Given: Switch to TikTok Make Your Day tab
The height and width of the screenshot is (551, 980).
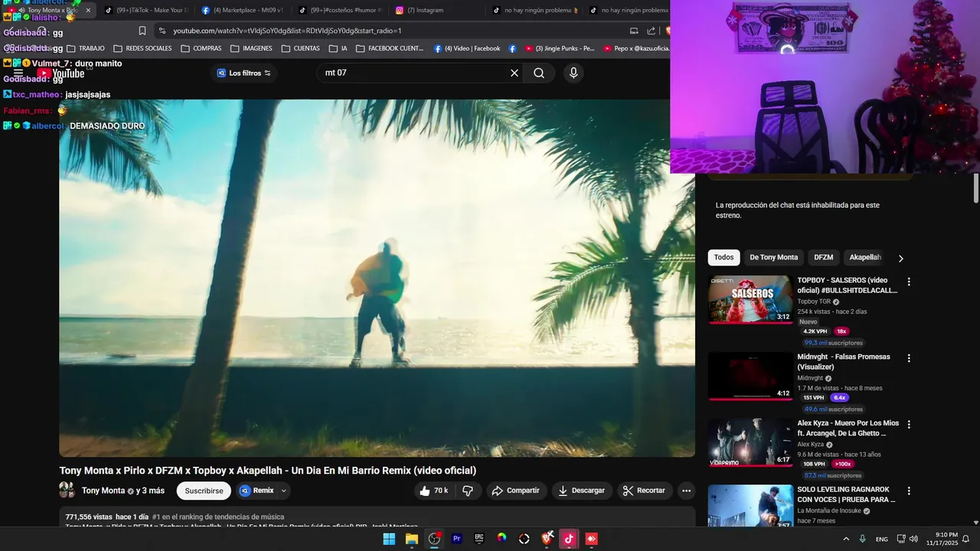Looking at the screenshot, I should click(145, 10).
